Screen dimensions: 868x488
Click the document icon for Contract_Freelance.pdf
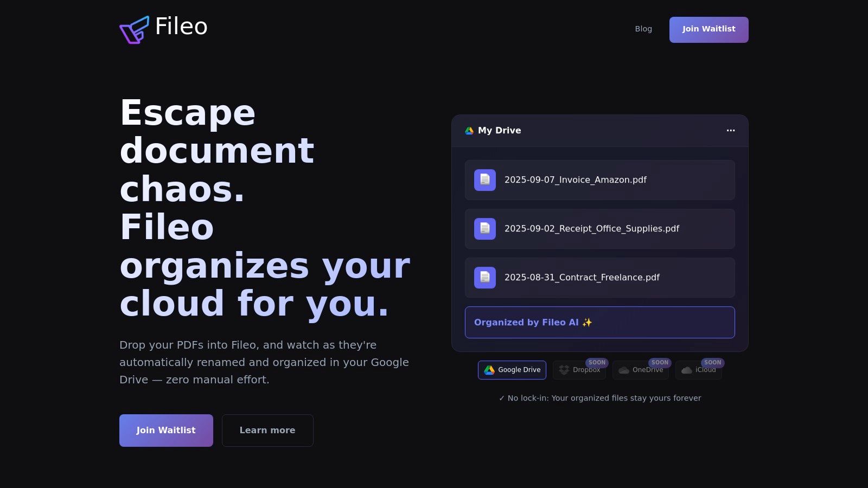[x=485, y=278]
